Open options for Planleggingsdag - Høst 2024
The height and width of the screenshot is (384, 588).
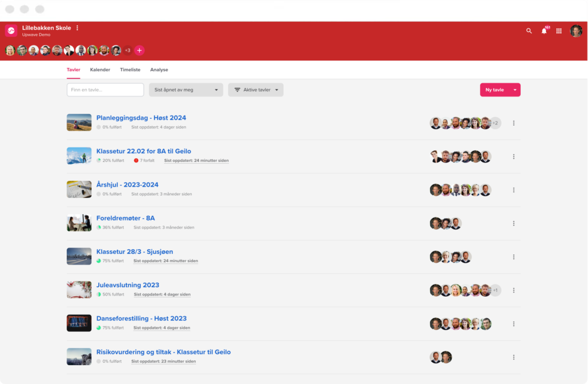[514, 123]
